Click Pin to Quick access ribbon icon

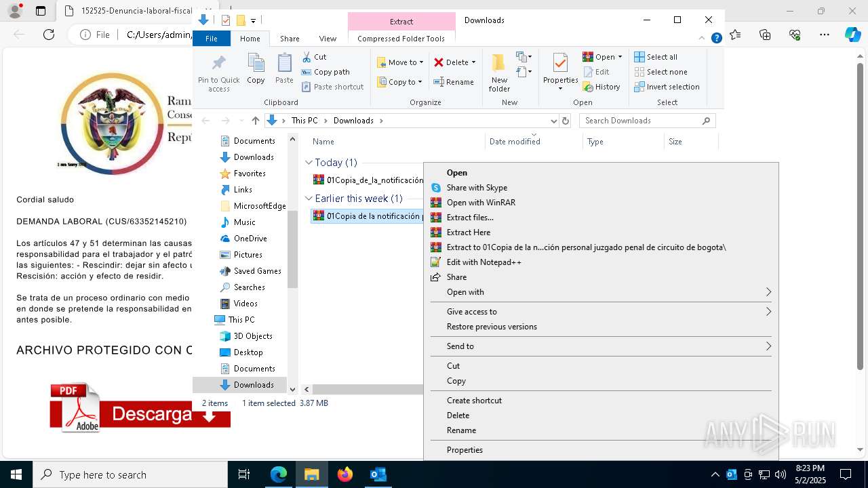pos(218,73)
